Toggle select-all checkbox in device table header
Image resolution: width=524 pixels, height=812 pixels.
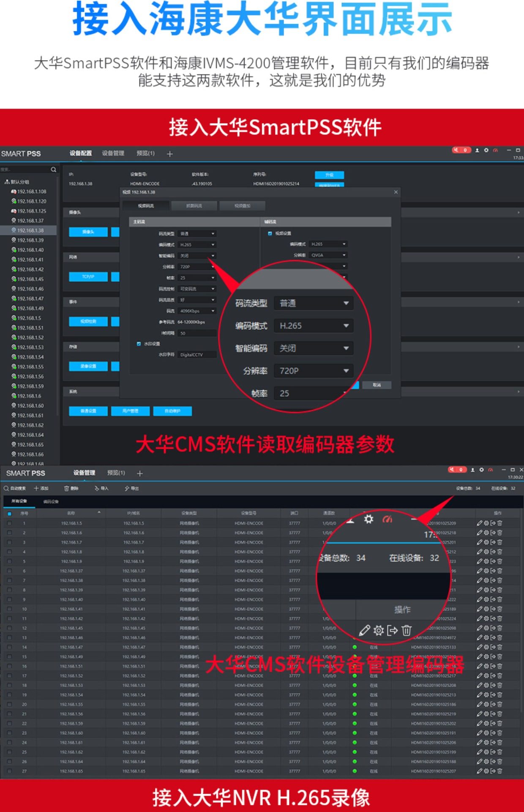(9, 513)
